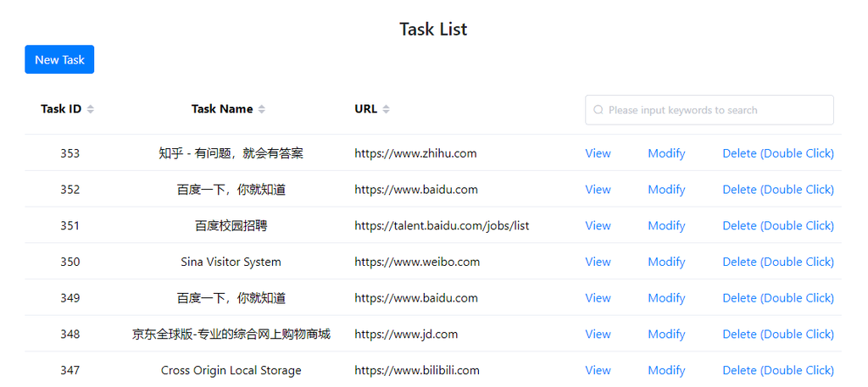This screenshot has height=387, width=868.
Task: Create a New Task
Action: tap(59, 60)
